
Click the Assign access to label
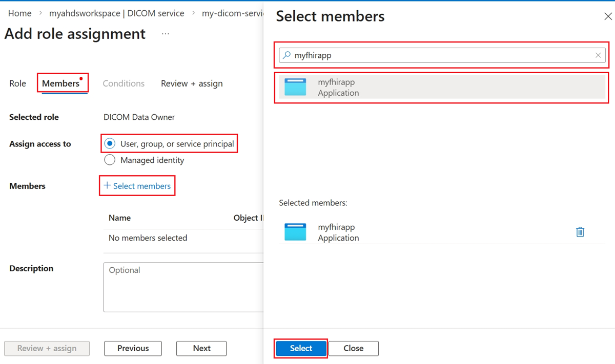pos(40,144)
